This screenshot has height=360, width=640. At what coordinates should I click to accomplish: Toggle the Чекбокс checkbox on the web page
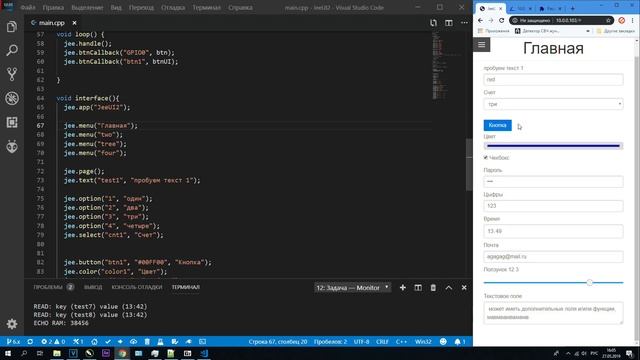pyautogui.click(x=486, y=158)
